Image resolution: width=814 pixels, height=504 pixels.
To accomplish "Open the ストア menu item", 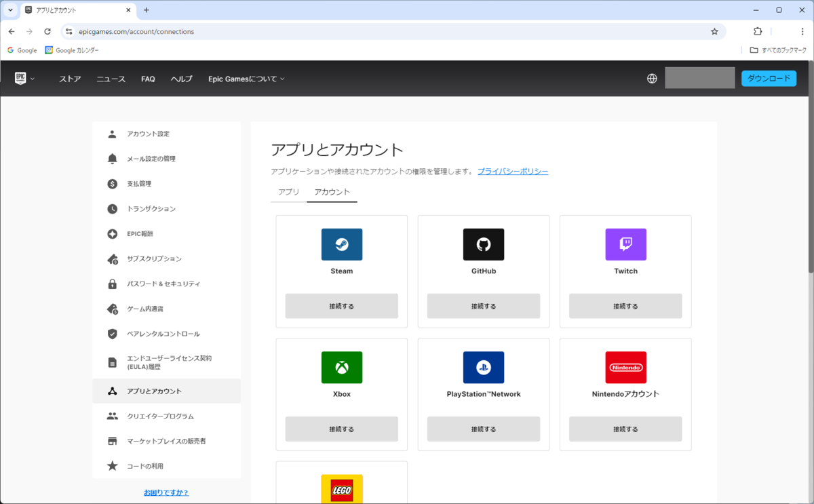I will click(70, 79).
